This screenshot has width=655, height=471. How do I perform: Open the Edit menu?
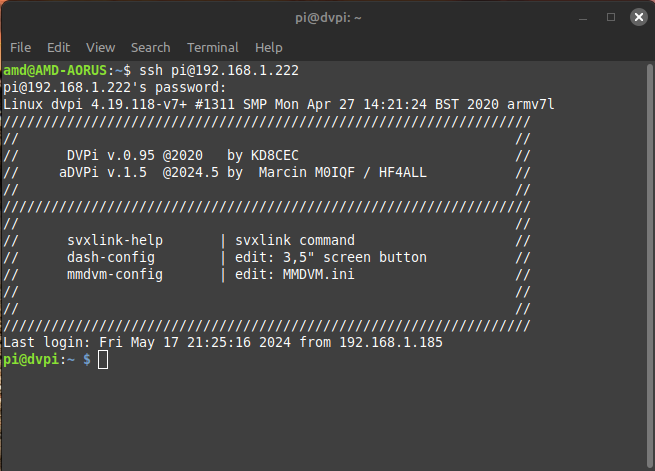pos(58,48)
